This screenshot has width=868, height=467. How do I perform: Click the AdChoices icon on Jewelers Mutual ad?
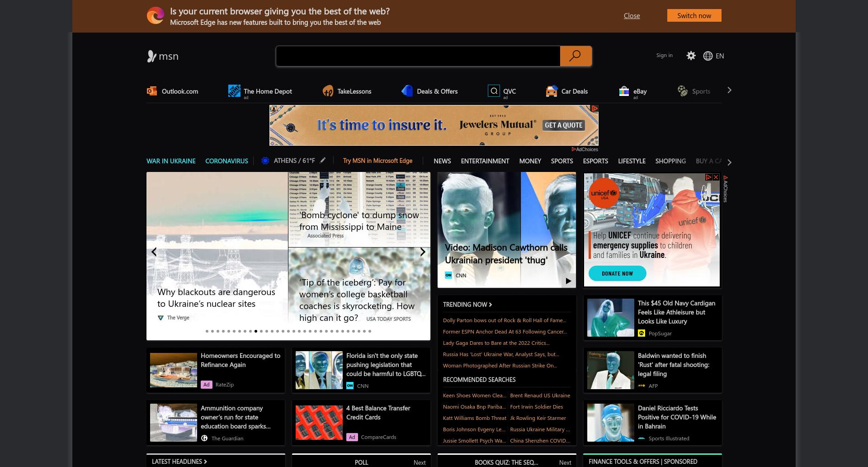595,109
